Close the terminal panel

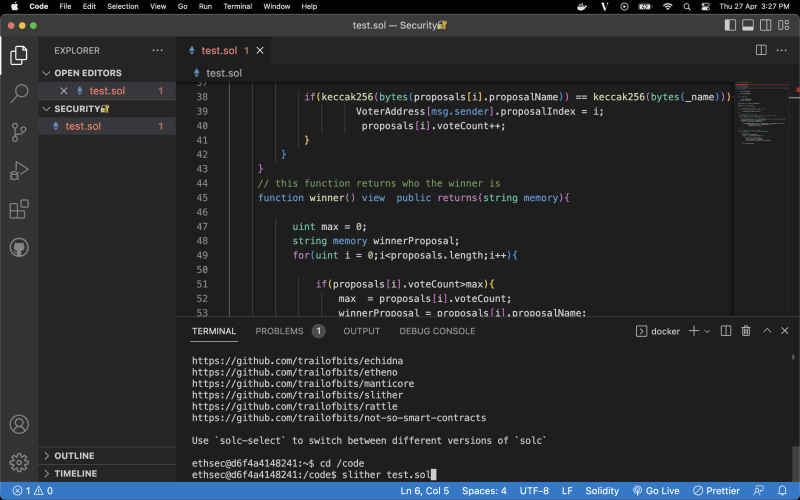[x=785, y=331]
